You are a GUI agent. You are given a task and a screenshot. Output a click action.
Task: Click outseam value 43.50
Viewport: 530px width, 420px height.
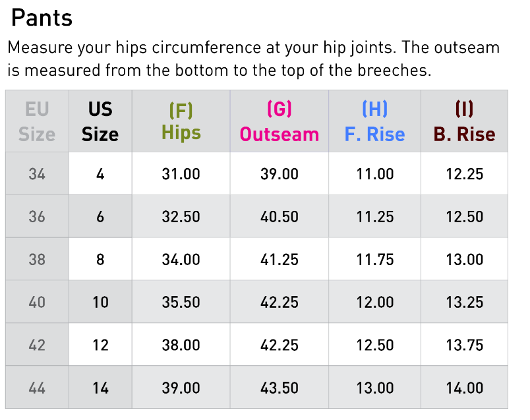(x=280, y=388)
